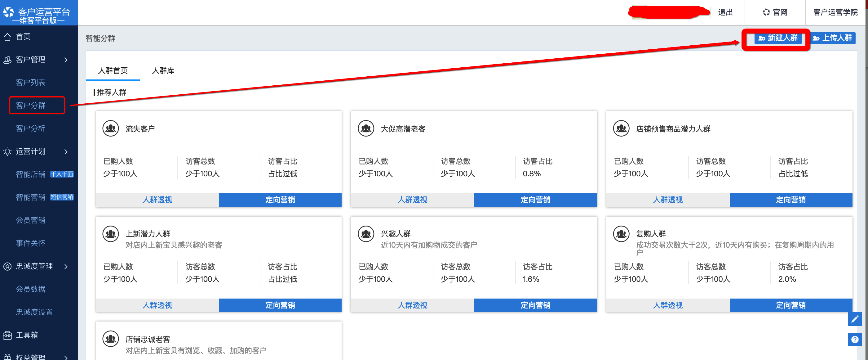Viewport: 868px width, 360px height.
Task: Click 人群透视 on 兴趣人群 card
Action: click(412, 305)
